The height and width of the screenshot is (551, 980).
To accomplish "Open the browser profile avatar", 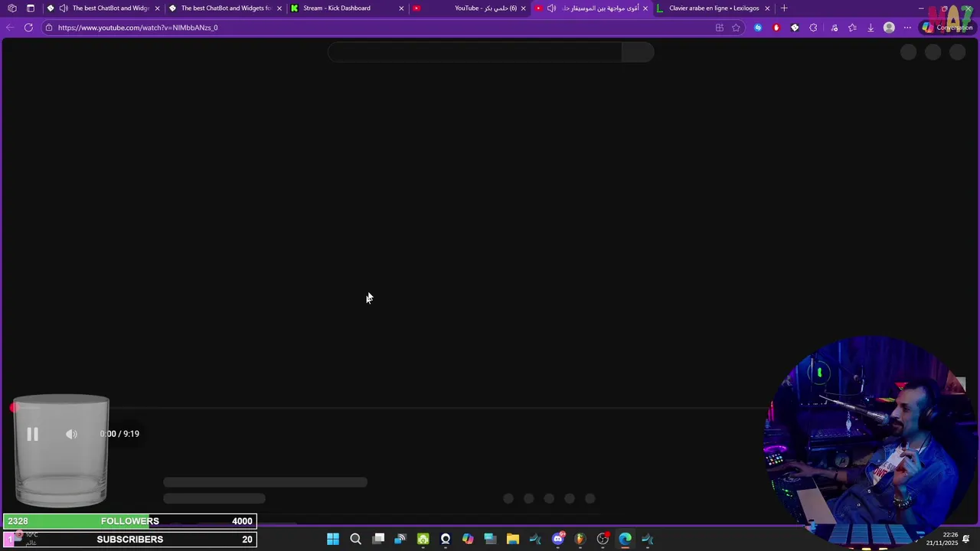I will tap(889, 28).
